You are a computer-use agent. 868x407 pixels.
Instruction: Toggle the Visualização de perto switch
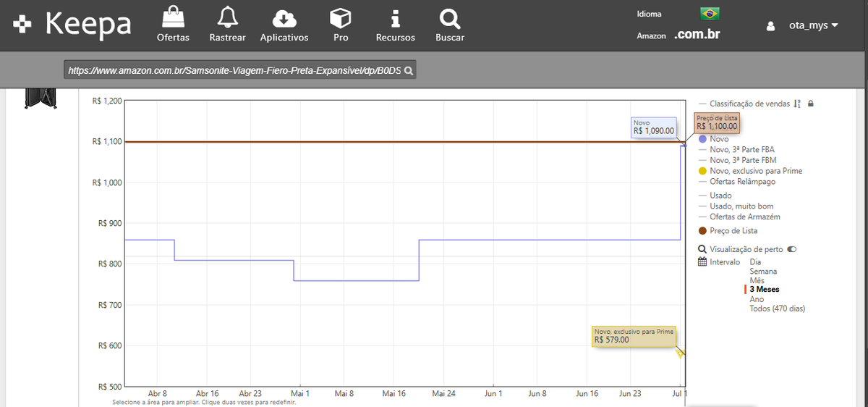792,249
